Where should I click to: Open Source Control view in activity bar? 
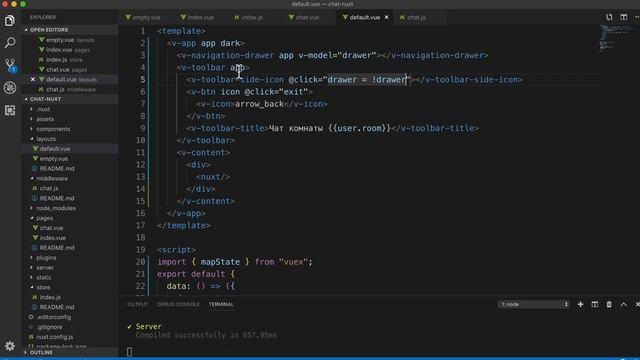tap(10, 65)
